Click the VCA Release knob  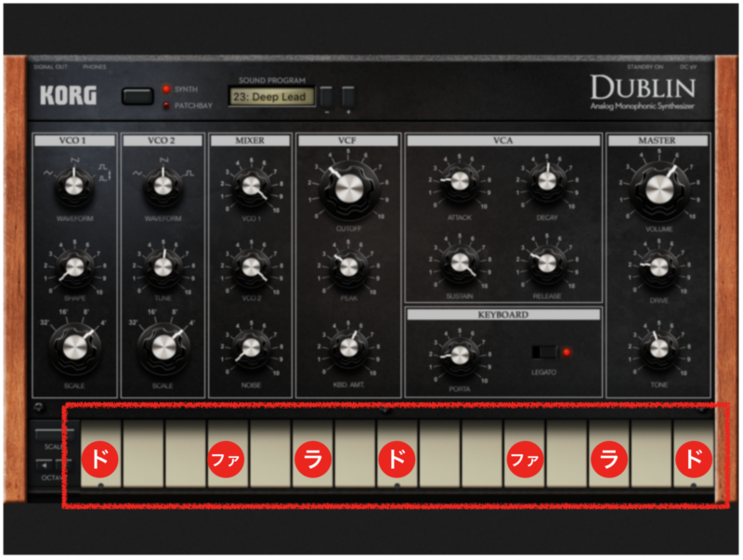coord(547,263)
